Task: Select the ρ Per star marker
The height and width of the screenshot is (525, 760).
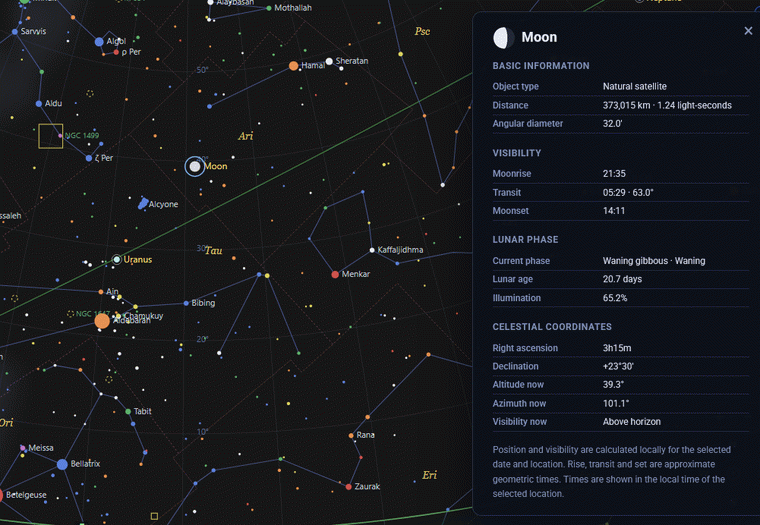Action: [116, 52]
